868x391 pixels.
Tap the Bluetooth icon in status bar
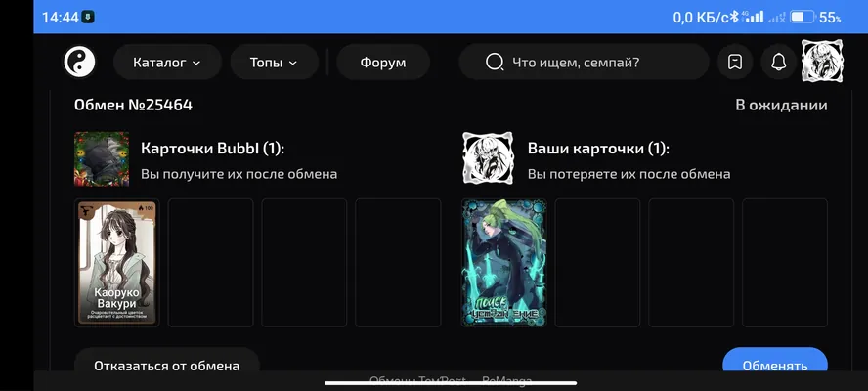pyautogui.click(x=734, y=18)
